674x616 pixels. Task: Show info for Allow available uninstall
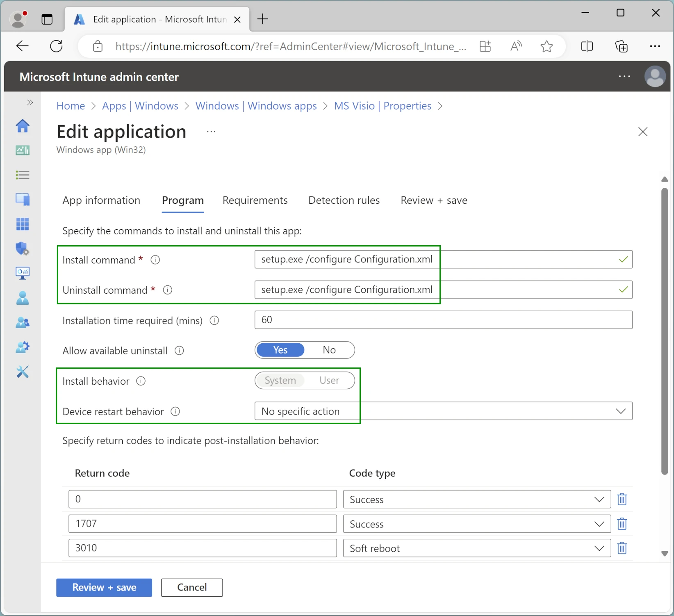pos(179,351)
